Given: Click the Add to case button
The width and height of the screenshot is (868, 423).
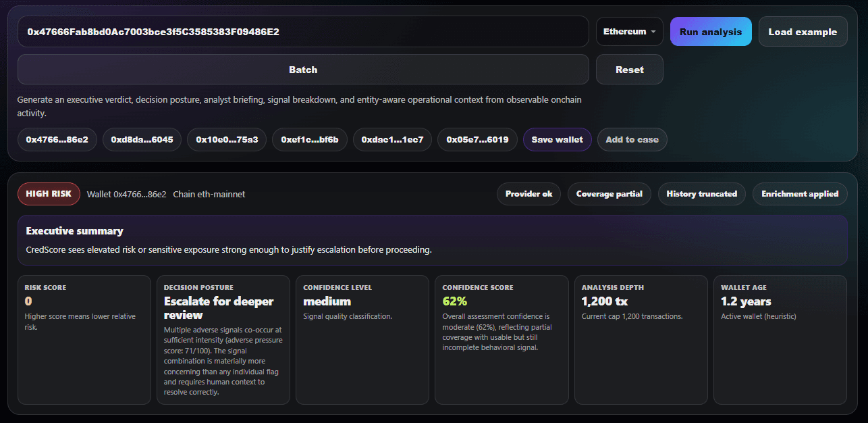Looking at the screenshot, I should point(632,140).
